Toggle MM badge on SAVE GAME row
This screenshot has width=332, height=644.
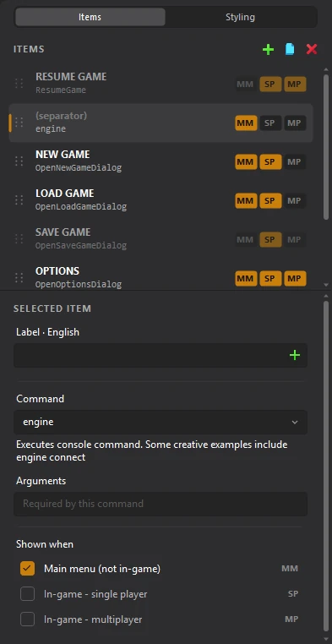[x=245, y=239]
